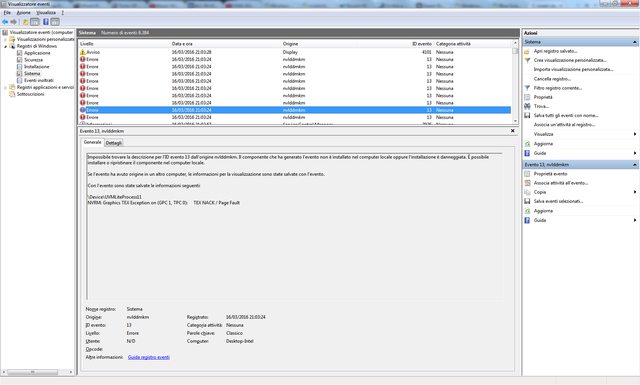Open Proprietà in Sistema actions
Screen dimensions: 640x385
point(543,97)
